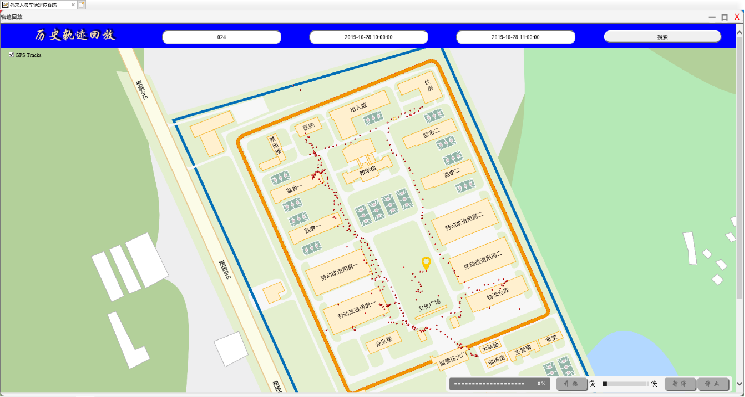Click the search button in the blue header

(x=662, y=37)
